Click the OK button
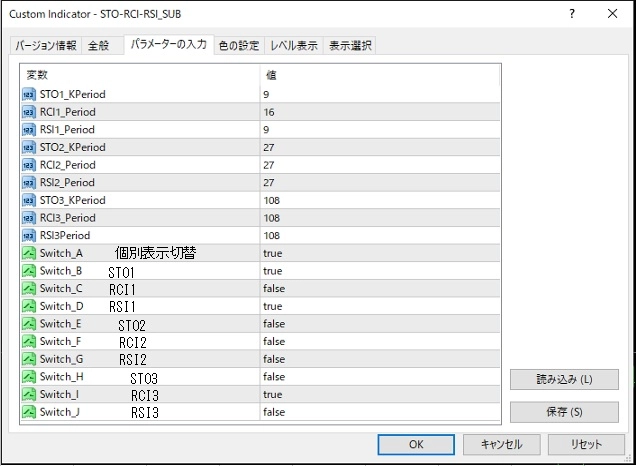The height and width of the screenshot is (466, 636). coord(416,445)
